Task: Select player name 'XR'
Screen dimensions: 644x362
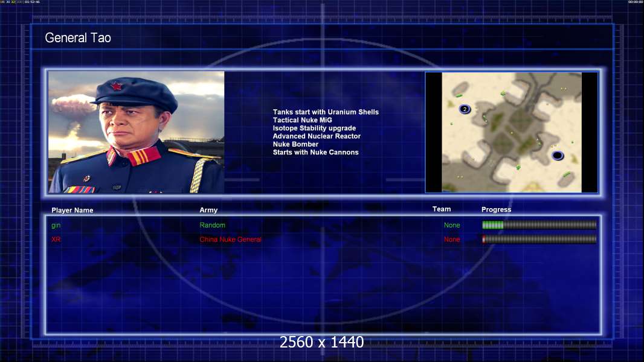Action: (56, 240)
